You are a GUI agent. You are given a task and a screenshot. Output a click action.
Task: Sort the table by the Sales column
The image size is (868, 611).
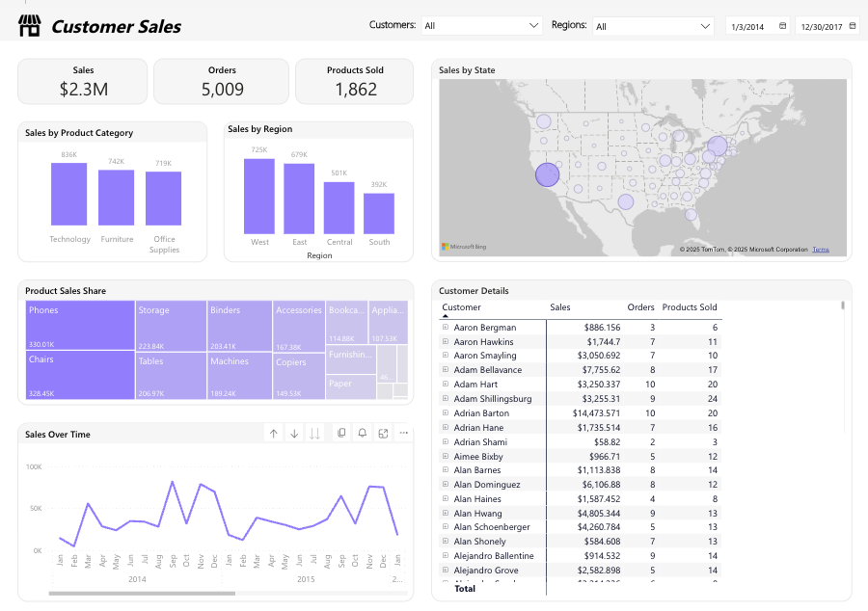560,306
